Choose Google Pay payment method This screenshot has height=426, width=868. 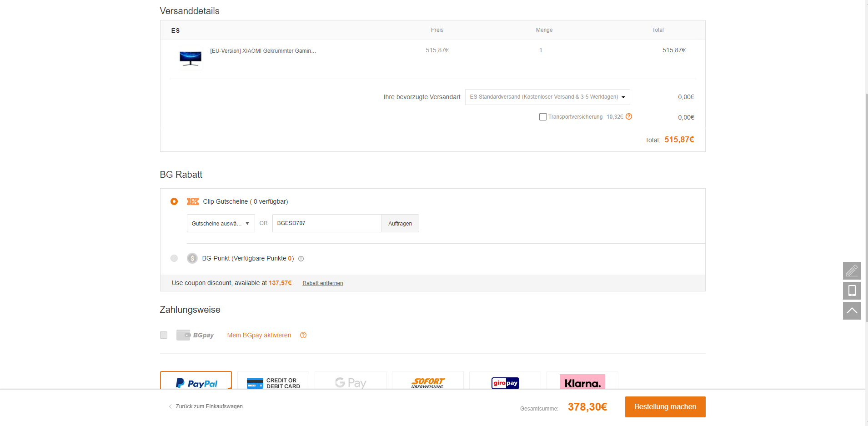(x=351, y=381)
